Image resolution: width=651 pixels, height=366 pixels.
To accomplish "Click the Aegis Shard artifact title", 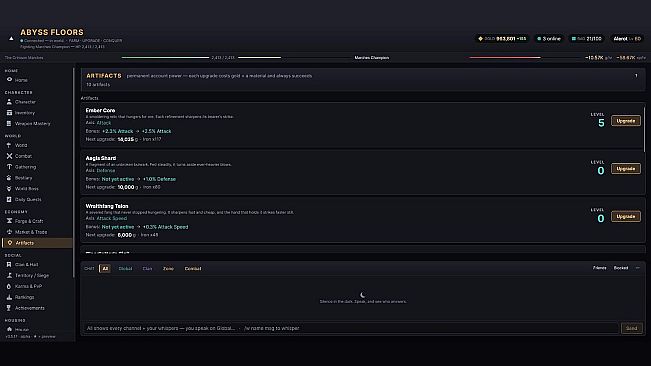I will coord(101,158).
